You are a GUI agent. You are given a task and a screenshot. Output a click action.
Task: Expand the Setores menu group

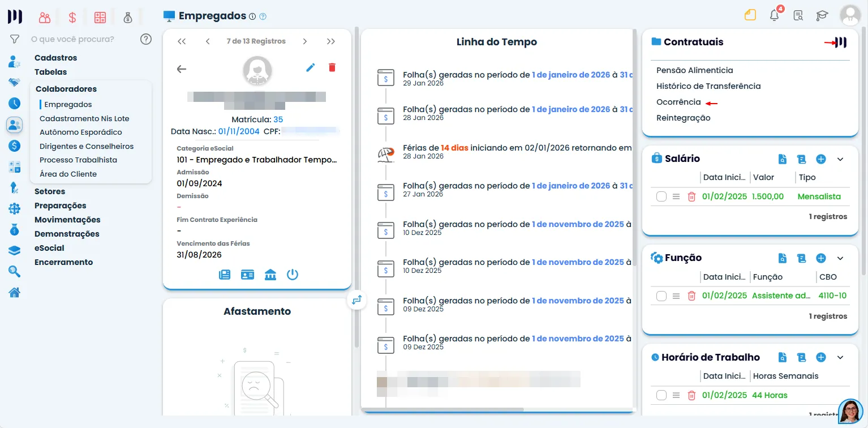[x=50, y=191]
